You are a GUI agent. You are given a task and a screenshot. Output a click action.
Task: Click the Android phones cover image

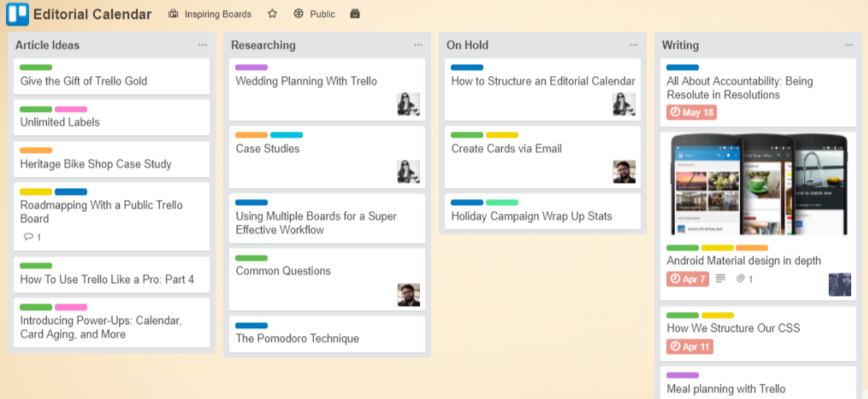758,184
